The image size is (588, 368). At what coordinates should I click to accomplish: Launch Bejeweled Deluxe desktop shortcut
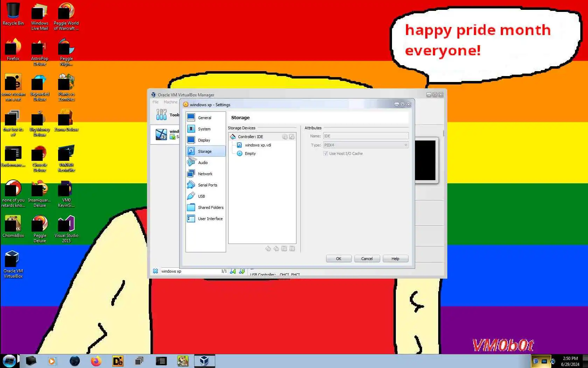40,88
